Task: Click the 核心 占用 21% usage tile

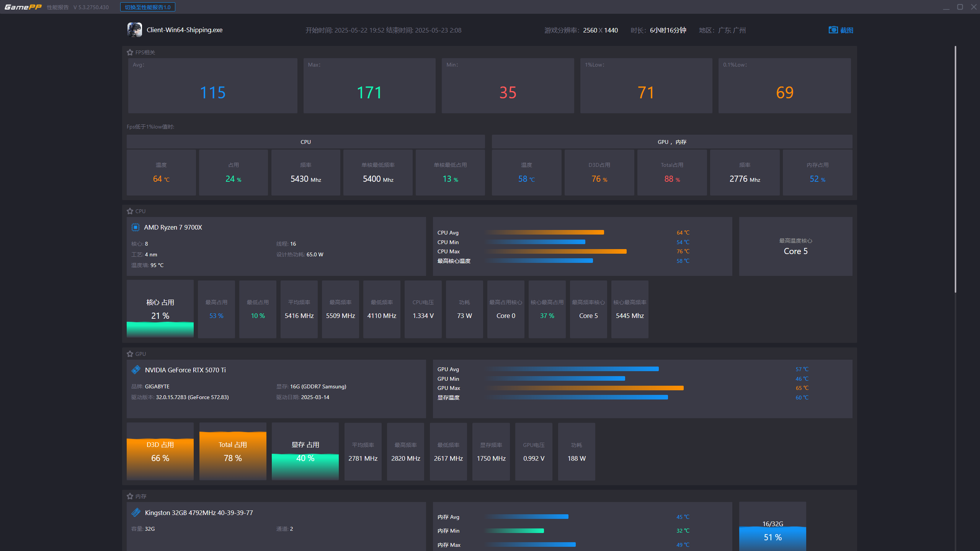Action: (x=160, y=309)
